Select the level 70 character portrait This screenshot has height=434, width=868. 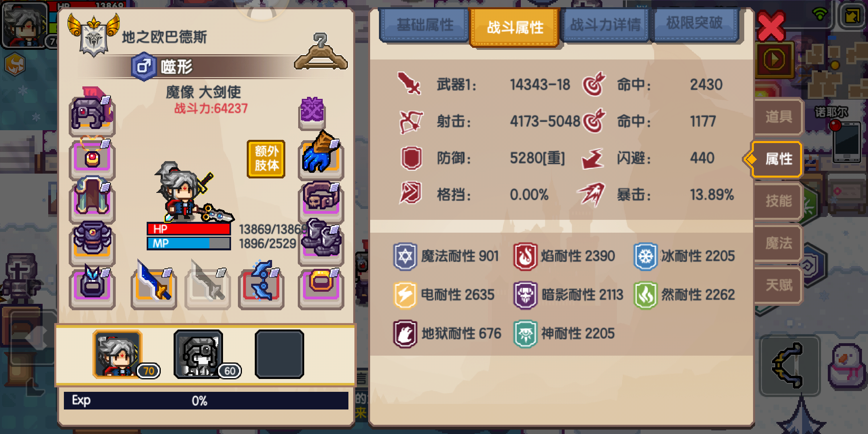[118, 354]
